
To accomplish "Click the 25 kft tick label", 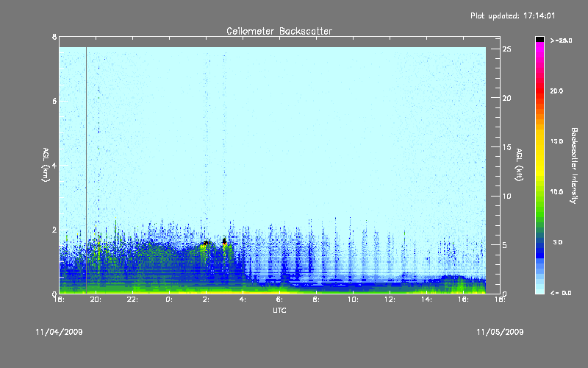I will click(x=507, y=49).
